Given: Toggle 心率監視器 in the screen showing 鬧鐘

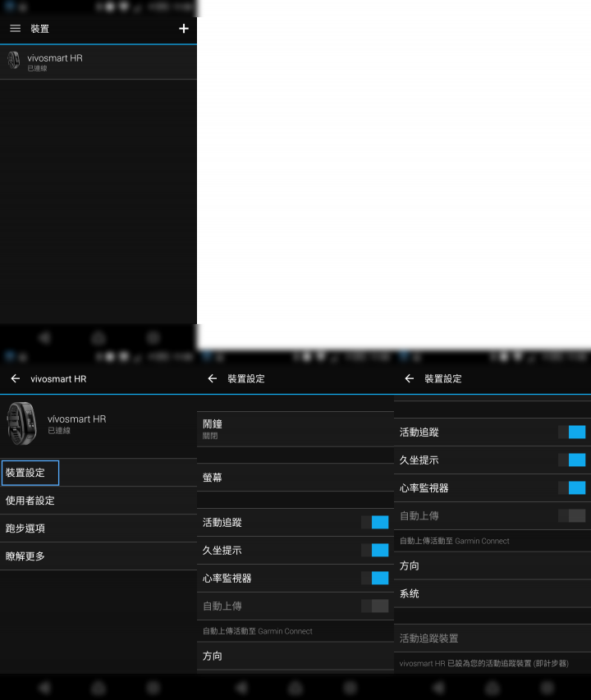Looking at the screenshot, I should click(x=374, y=578).
